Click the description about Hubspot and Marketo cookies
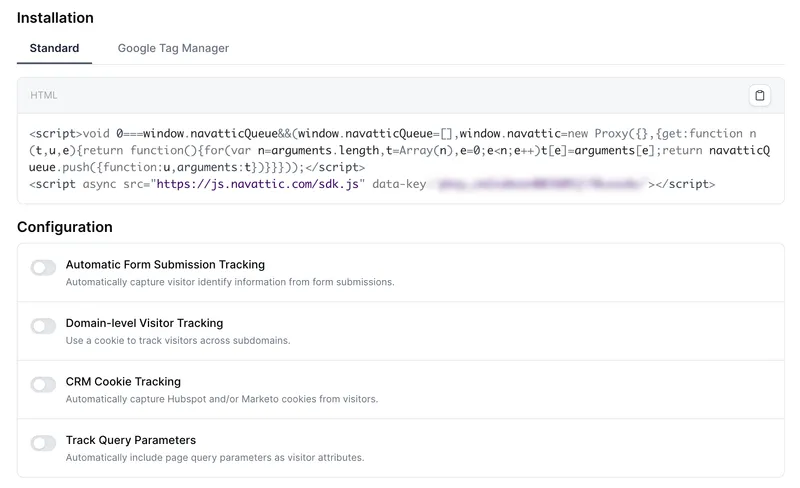 click(x=221, y=399)
